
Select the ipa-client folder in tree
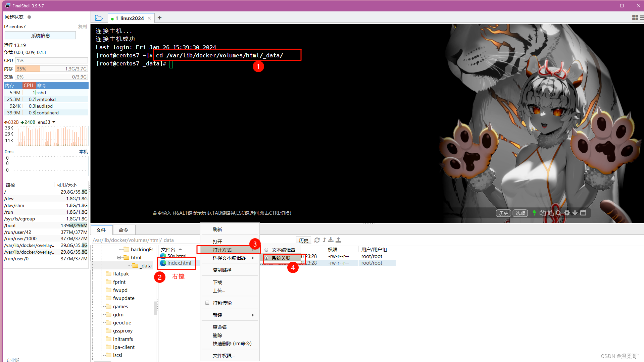click(123, 347)
